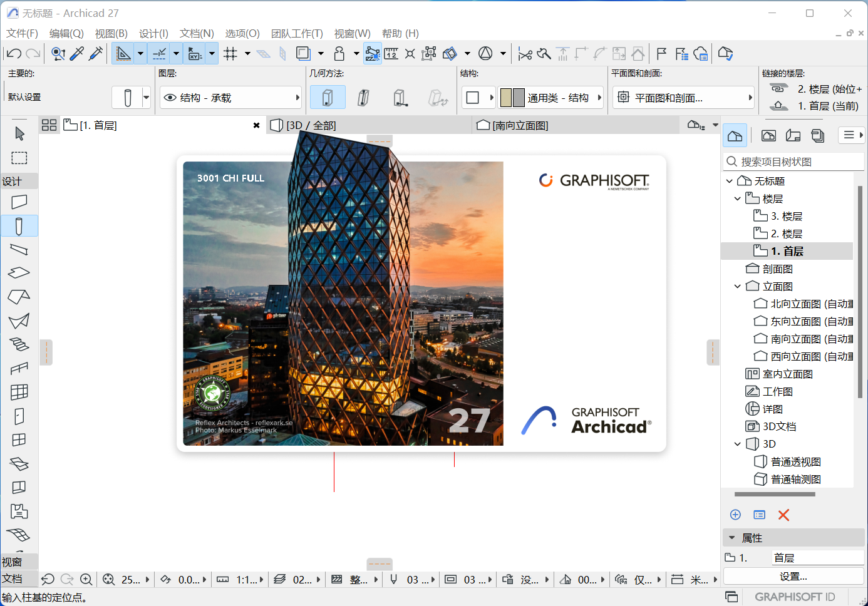868x606 pixels.
Task: Click the GRAPHISOFT ID button
Action: coord(795,597)
